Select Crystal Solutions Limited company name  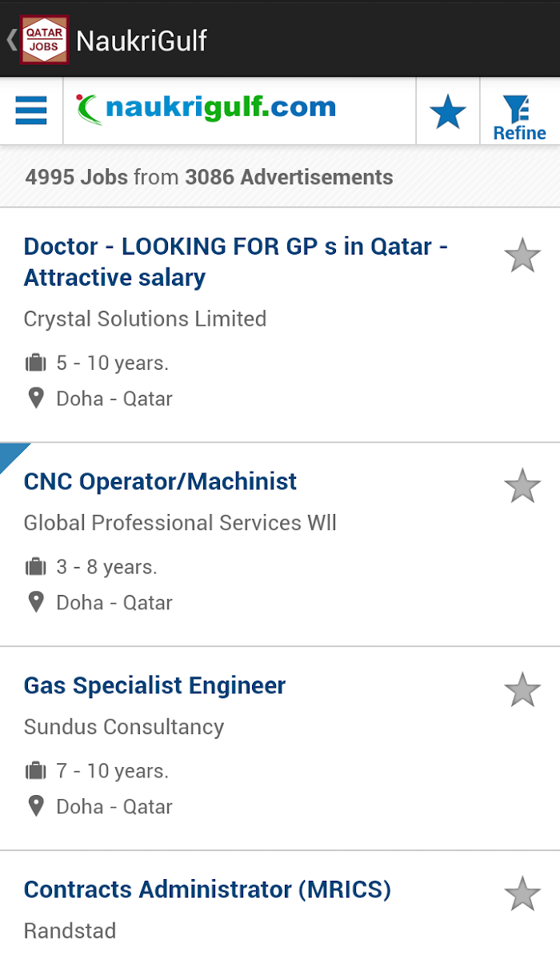(x=145, y=319)
